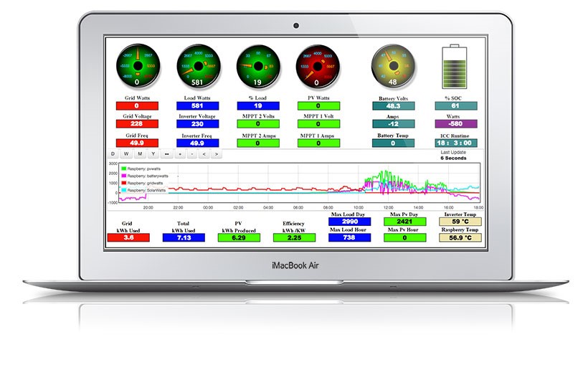Click the PV Watts value box
This screenshot has height=365, width=588.
coord(319,106)
